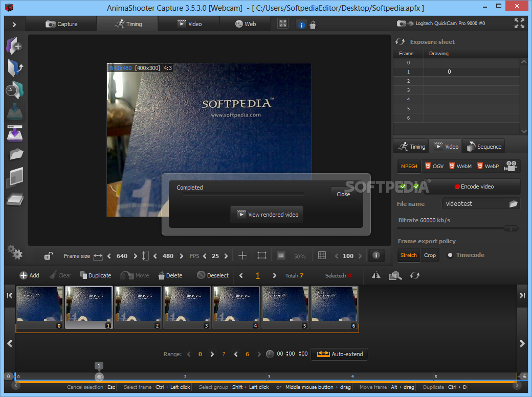This screenshot has height=397, width=532.
Task: Click the open project arrow icon
Action: pos(15,67)
